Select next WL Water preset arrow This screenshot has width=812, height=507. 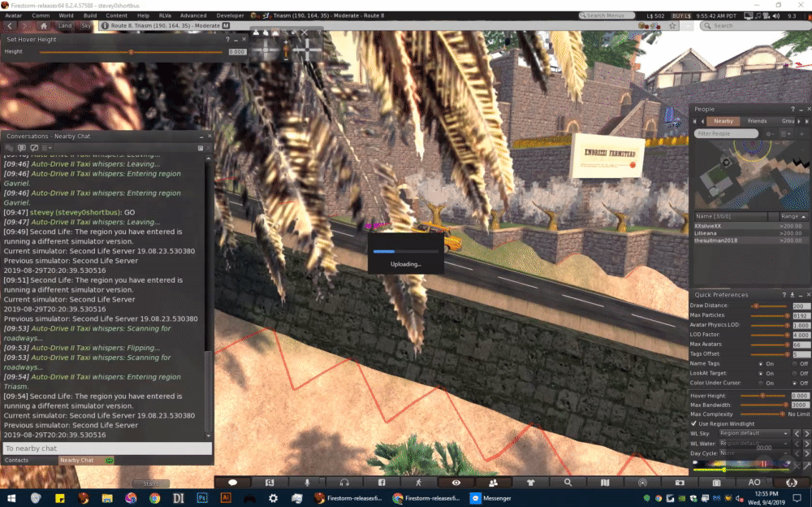tap(806, 444)
